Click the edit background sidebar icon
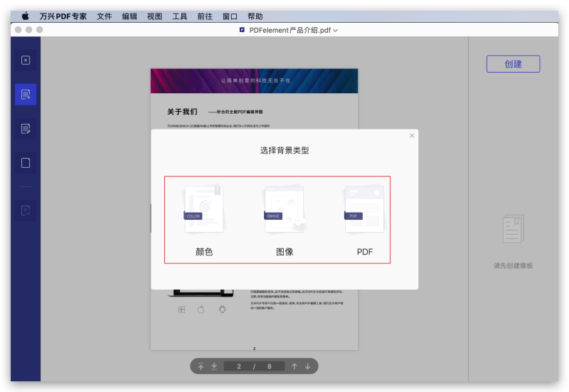Viewport: 569px width, 392px height. pyautogui.click(x=26, y=129)
